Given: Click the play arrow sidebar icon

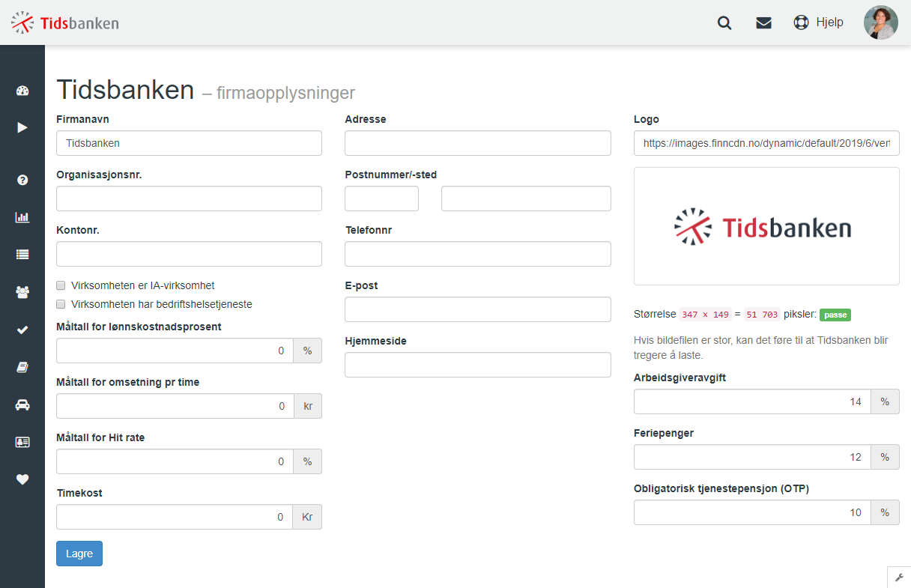Looking at the screenshot, I should [x=22, y=127].
